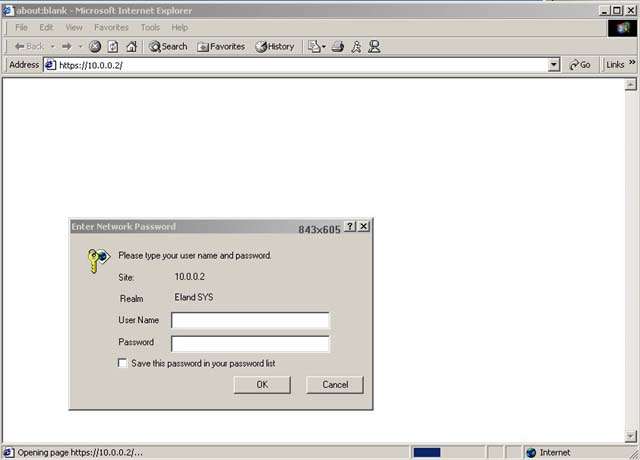This screenshot has width=640, height=460.
Task: Open the Back history dropdown arrow
Action: [x=53, y=47]
